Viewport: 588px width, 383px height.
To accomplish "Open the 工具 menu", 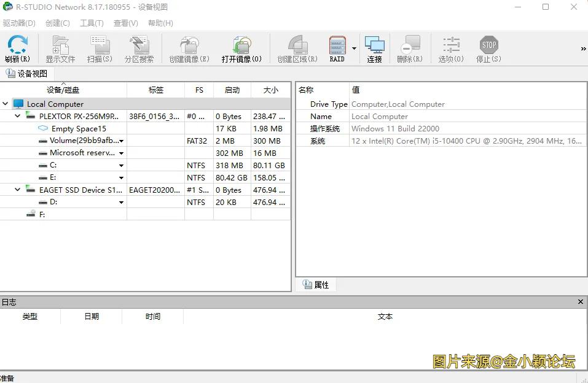I will 91,23.
